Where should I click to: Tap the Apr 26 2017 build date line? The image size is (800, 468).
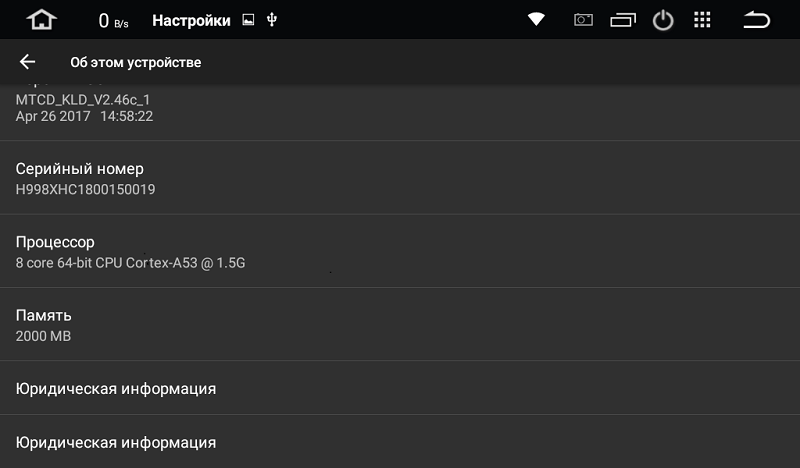(x=84, y=116)
